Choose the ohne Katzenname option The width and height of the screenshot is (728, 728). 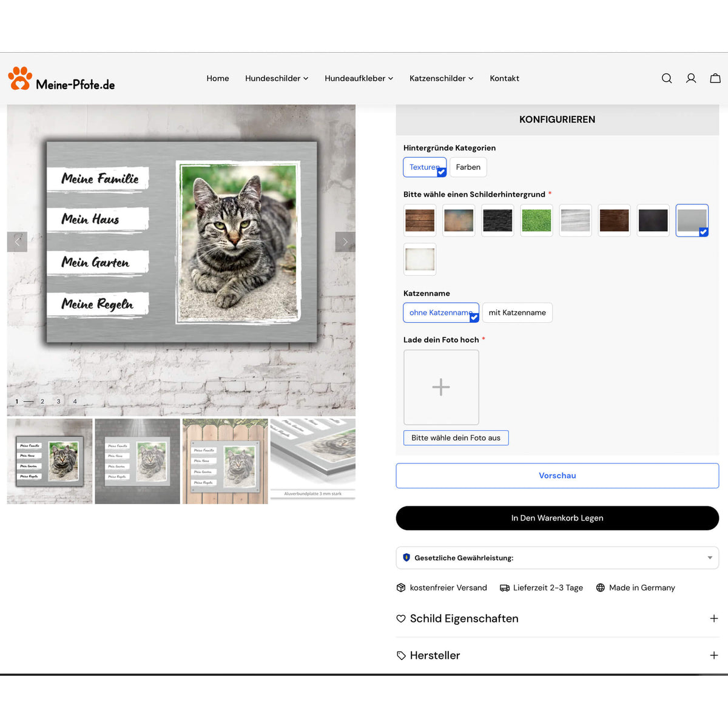point(441,312)
